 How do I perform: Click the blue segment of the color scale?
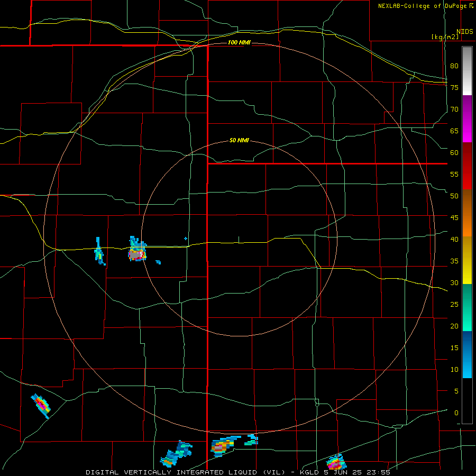pyautogui.click(x=467, y=354)
